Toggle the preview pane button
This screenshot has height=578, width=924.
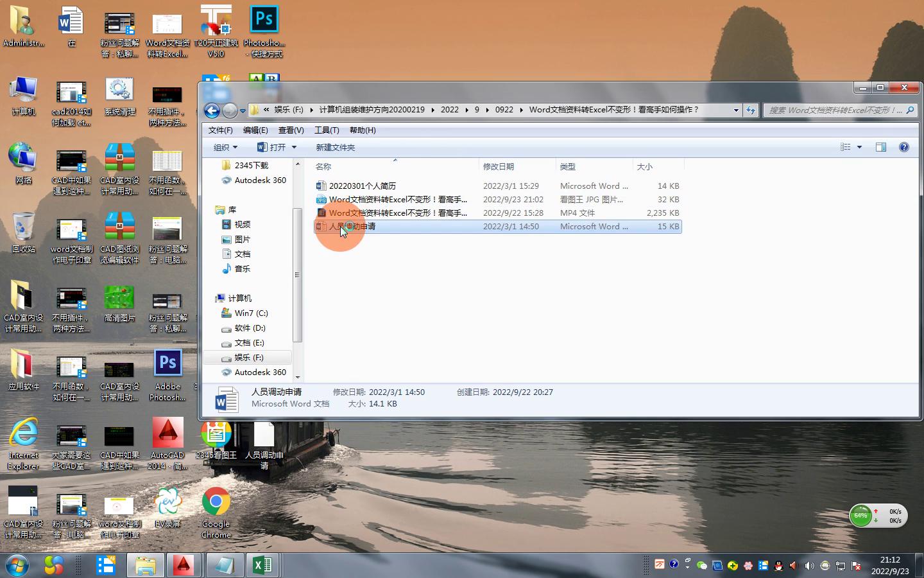880,147
